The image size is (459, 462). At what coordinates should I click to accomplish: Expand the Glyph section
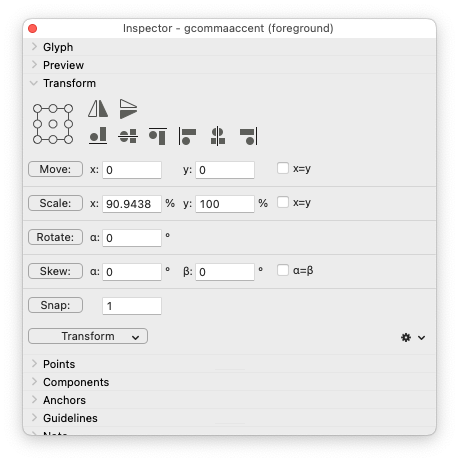34,47
